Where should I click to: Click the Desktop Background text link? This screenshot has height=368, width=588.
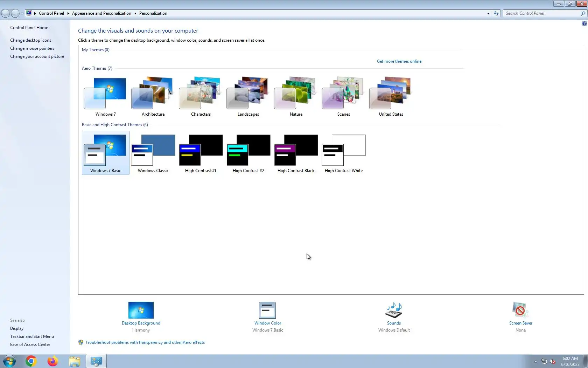pos(141,323)
